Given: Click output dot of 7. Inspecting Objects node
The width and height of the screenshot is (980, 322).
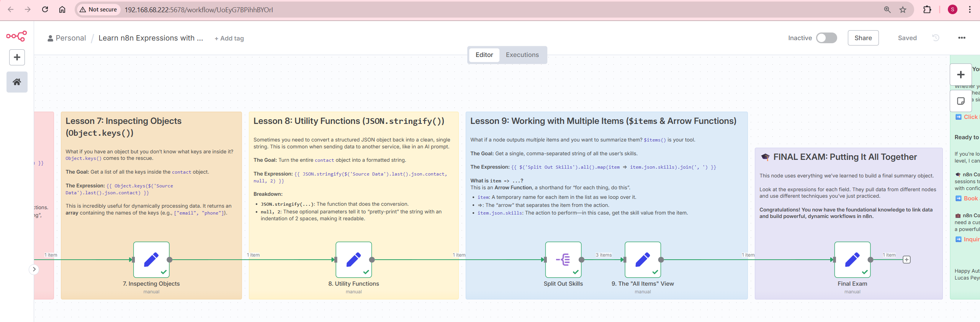Looking at the screenshot, I should coord(170,260).
